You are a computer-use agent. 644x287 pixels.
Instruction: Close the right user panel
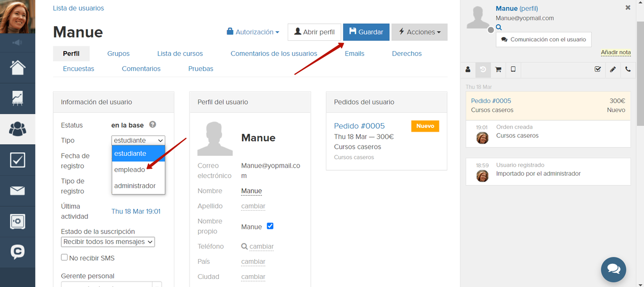click(x=628, y=8)
